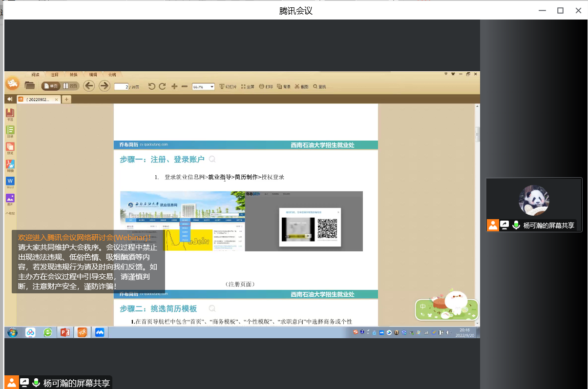Open the search (查找) tool
The width and height of the screenshot is (588, 389).
319,86
